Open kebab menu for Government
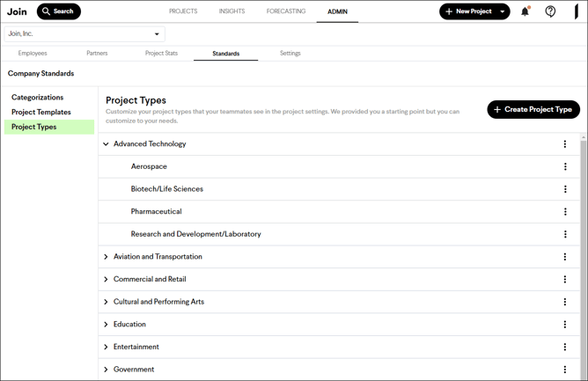Viewport: 588px width, 381px height. 565,370
